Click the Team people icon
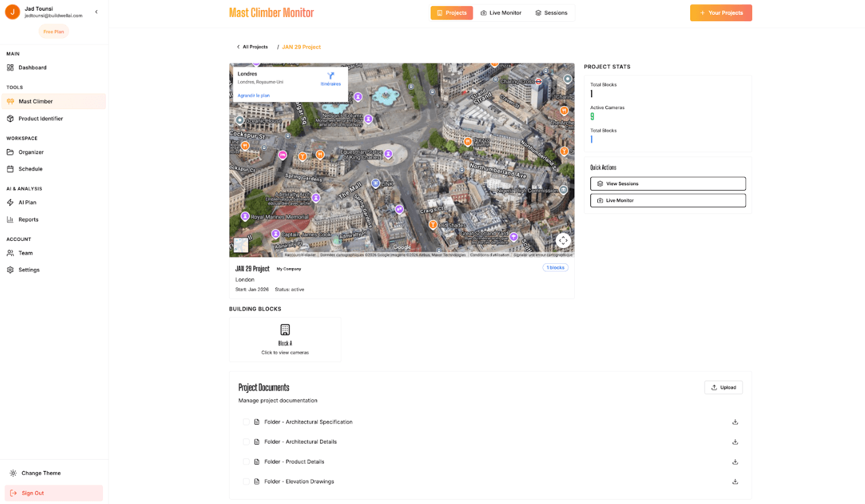Screen dimensions: 865x504 pyautogui.click(x=11, y=253)
